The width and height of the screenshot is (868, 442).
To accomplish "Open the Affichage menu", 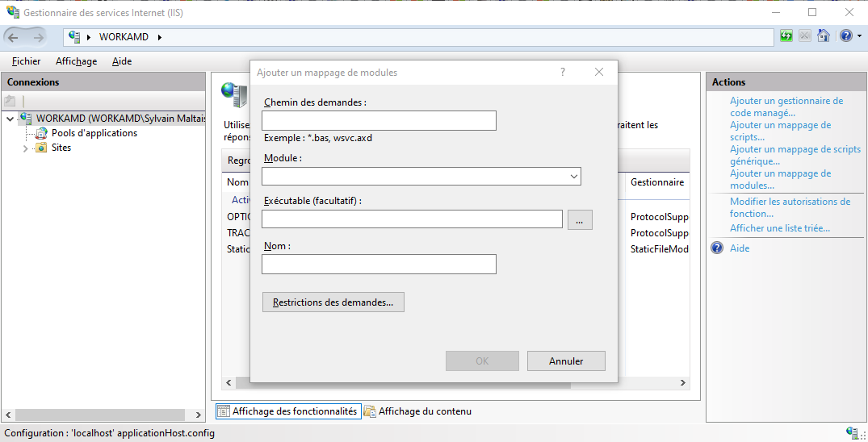I will point(77,61).
